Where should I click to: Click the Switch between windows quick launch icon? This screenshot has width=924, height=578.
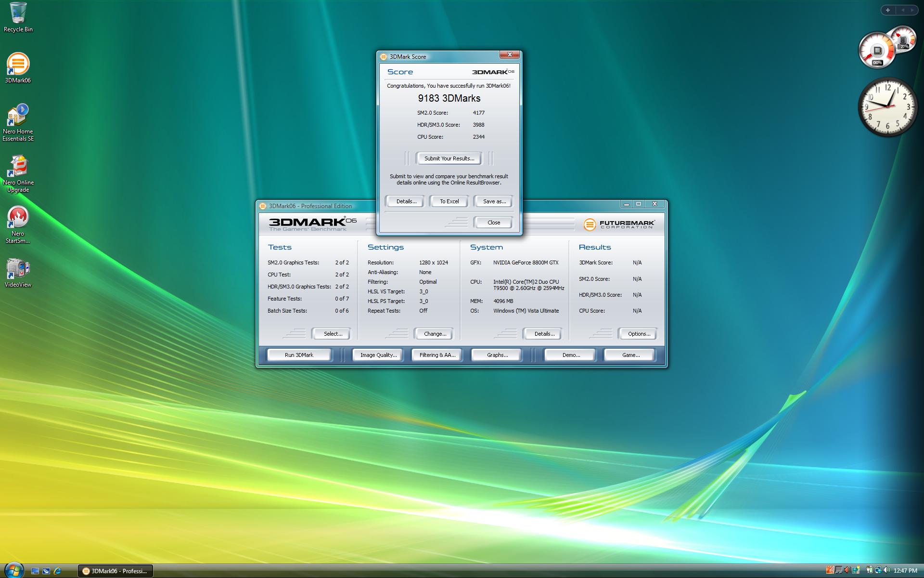pyautogui.click(x=46, y=571)
